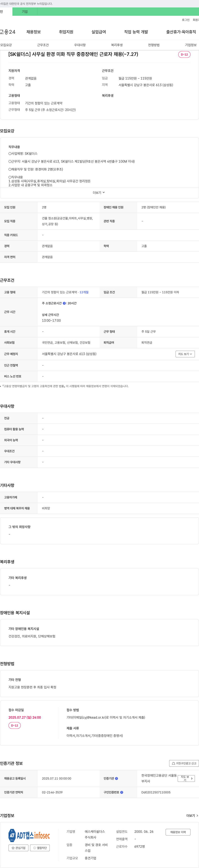
Task: Click the 중견기업 company size value
Action: tap(90, 858)
